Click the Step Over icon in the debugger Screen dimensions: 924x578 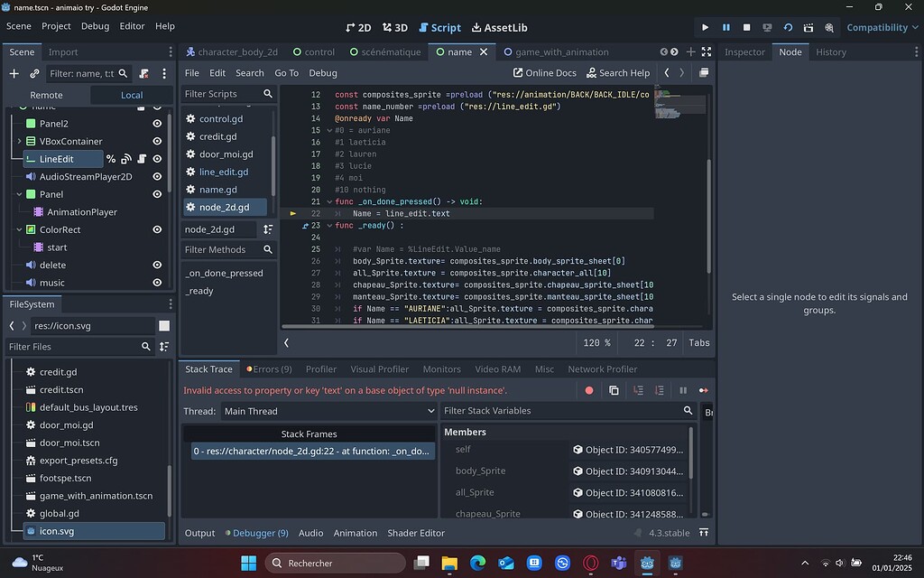click(x=660, y=390)
